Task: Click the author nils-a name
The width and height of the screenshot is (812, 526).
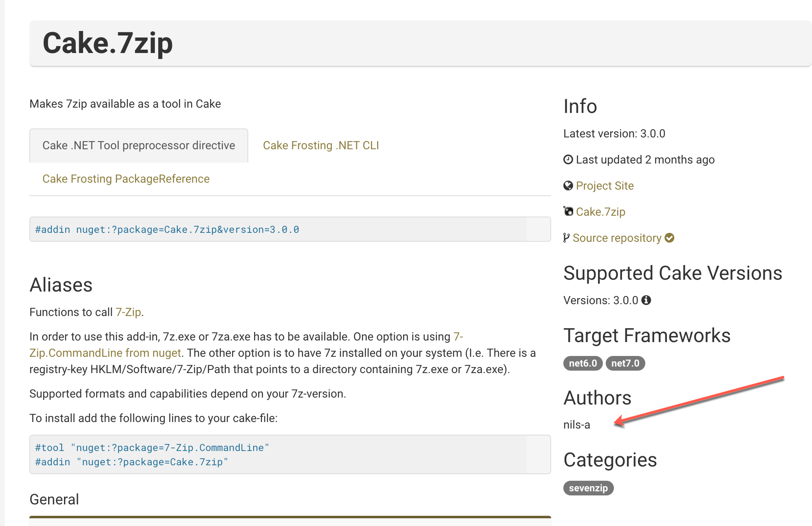Action: pos(576,424)
